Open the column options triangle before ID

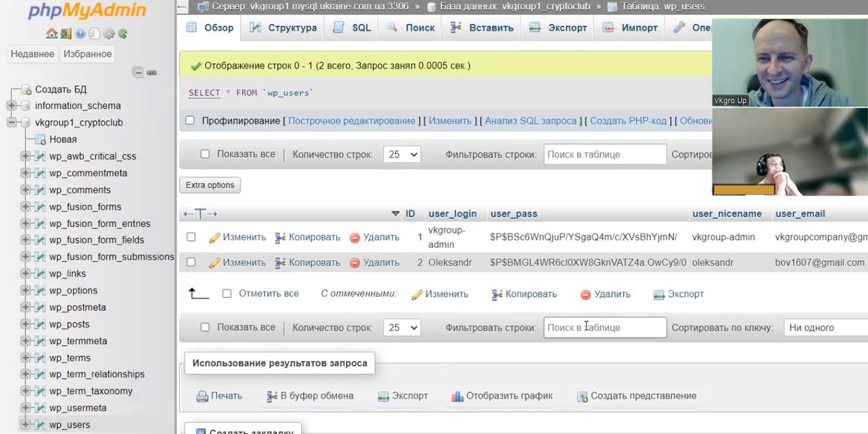[x=395, y=214]
